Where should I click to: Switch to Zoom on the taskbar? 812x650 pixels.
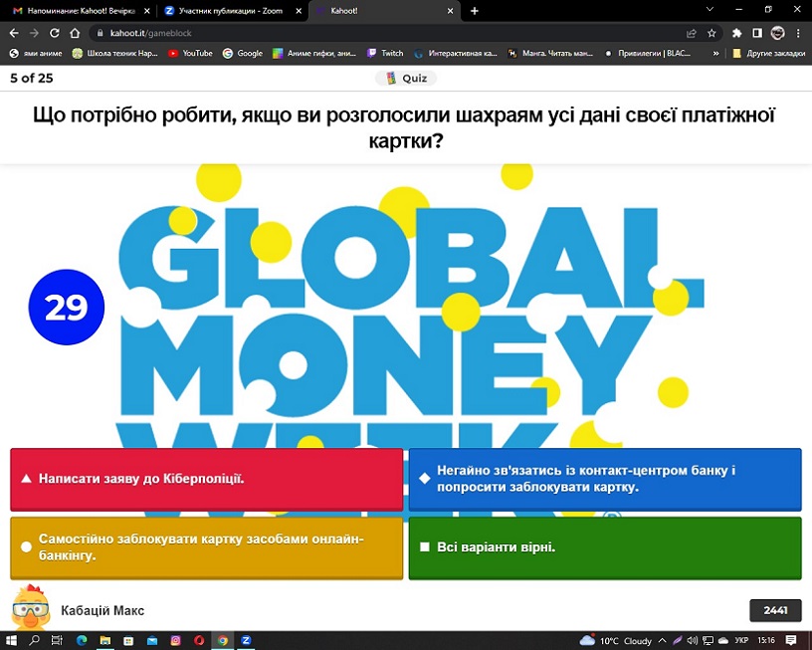246,641
